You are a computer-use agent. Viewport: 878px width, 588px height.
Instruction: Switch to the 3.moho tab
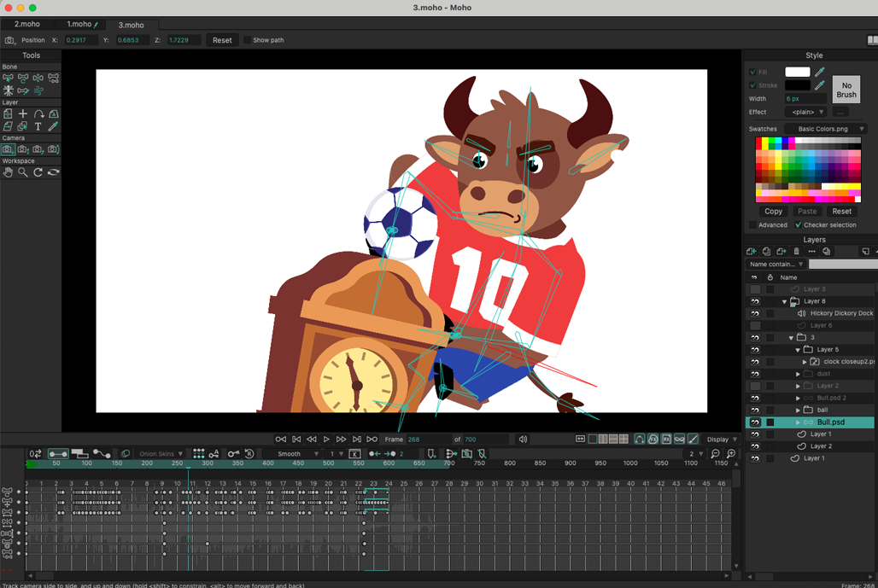[132, 25]
